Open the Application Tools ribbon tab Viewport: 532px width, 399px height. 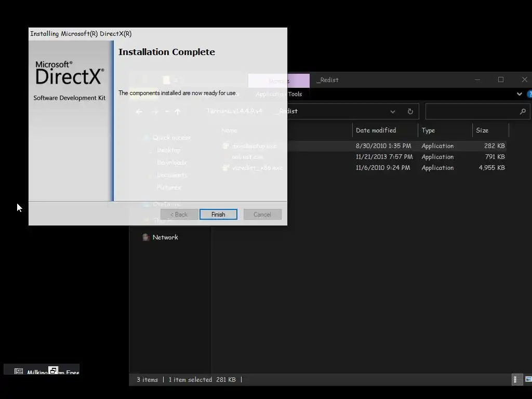coord(279,94)
